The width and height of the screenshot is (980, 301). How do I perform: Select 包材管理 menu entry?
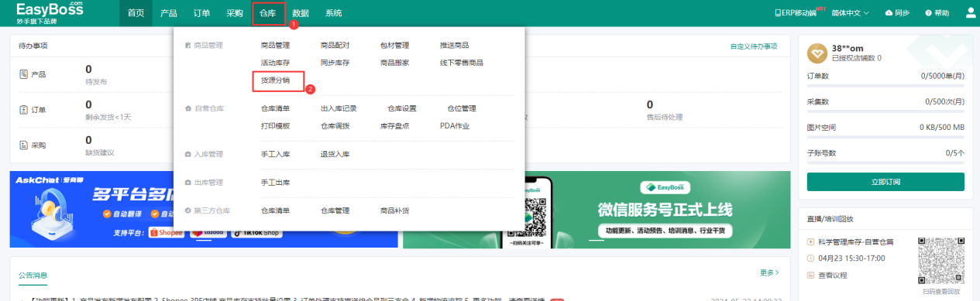coord(394,46)
